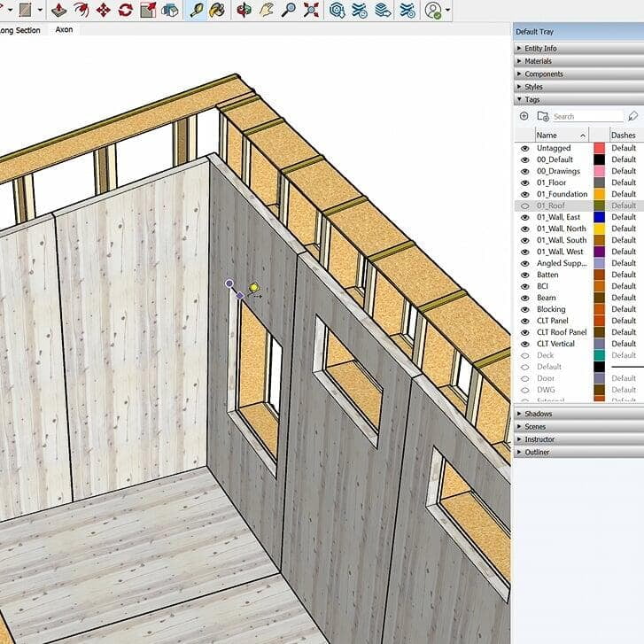Click the Add Tag plus icon

pos(524,116)
